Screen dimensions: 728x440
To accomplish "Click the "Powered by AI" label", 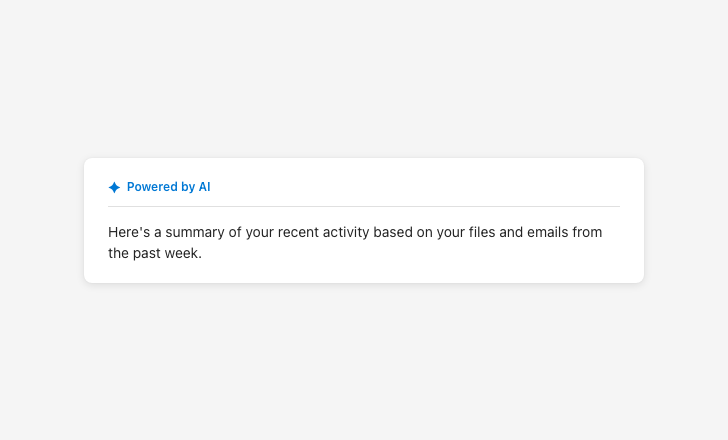I will (x=168, y=187).
